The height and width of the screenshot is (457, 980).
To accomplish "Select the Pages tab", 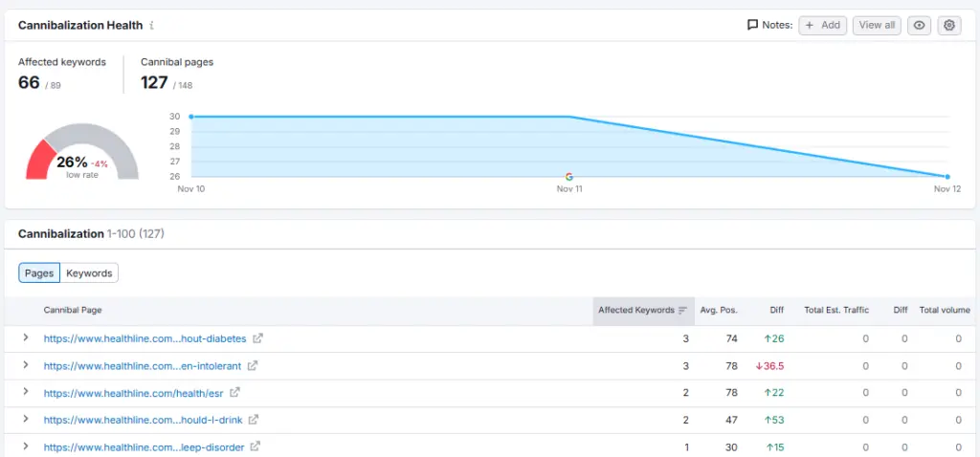I will [x=39, y=273].
